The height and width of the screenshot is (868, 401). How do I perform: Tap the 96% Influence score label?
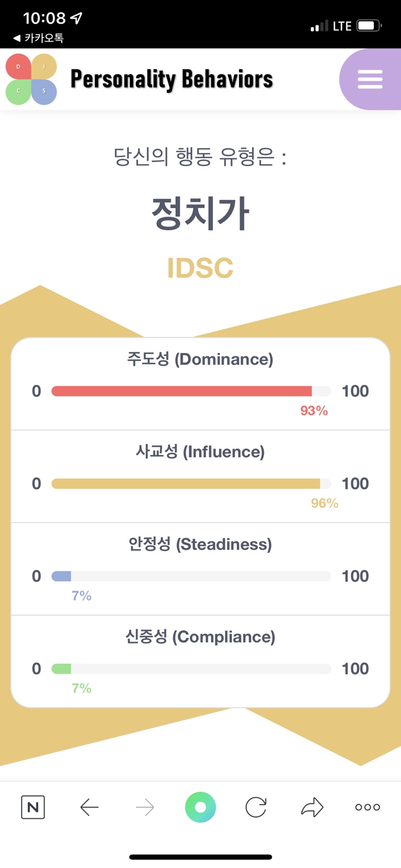[325, 504]
